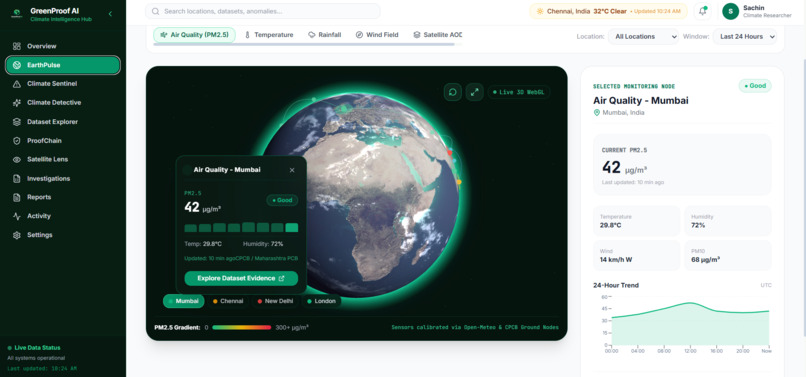Click the Investigations document icon
806x377 pixels.
pos(17,178)
